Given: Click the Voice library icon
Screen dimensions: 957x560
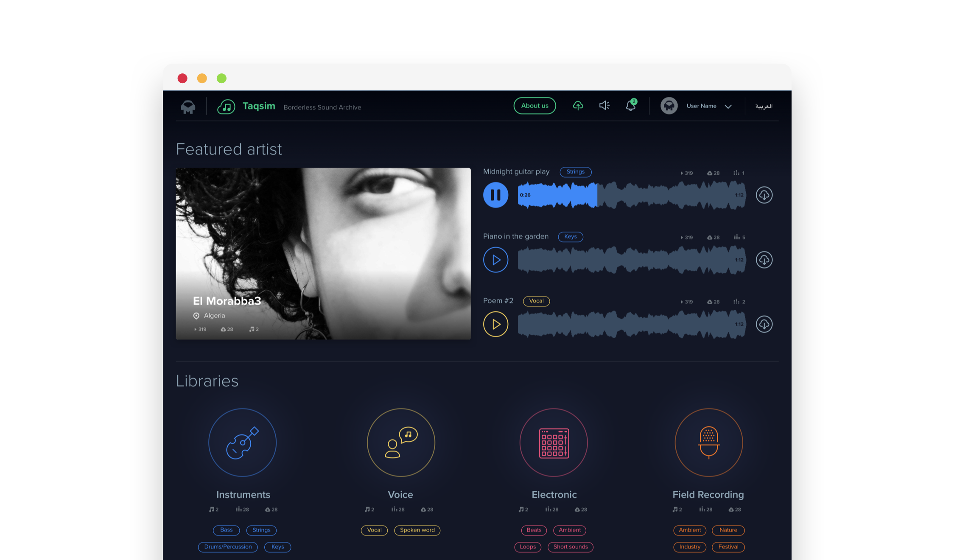Looking at the screenshot, I should point(400,442).
